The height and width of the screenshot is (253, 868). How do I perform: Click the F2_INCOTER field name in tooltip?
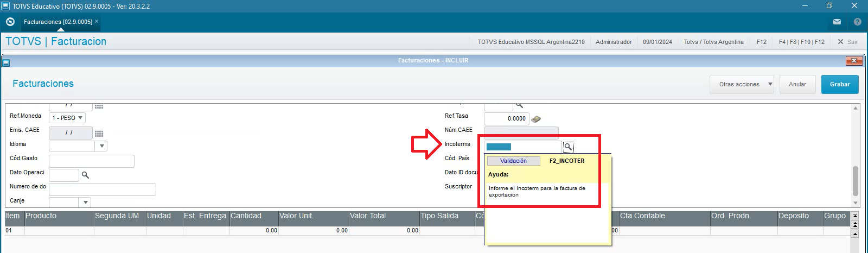click(567, 161)
